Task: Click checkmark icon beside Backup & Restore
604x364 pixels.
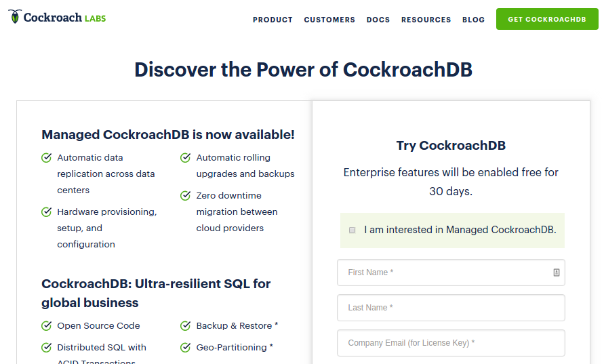Action: coord(185,326)
